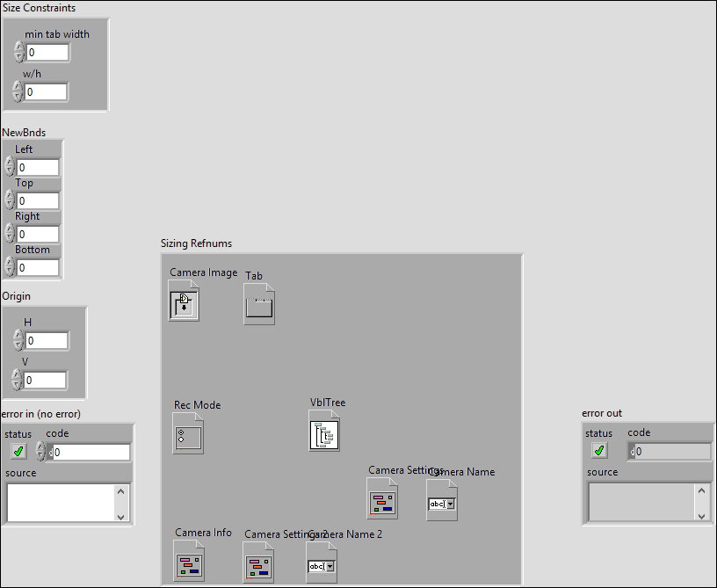Click inside the error in source box
This screenshot has width=717, height=588.
57,501
